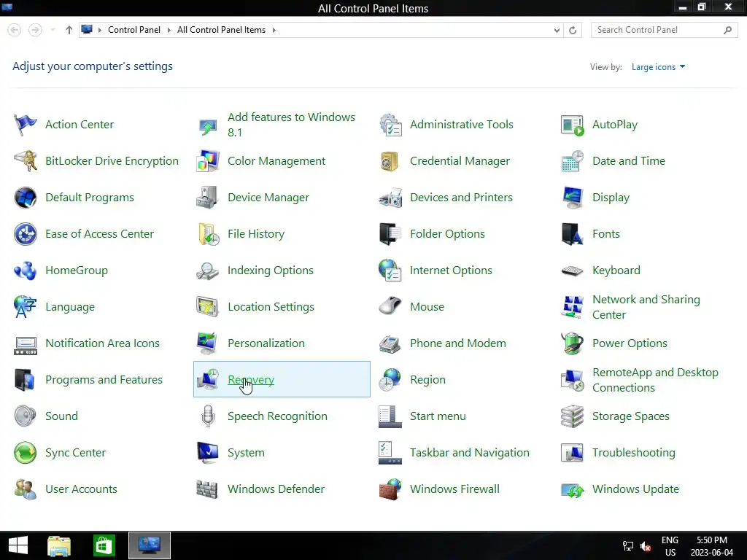Open the Windows Start button
This screenshot has width=747, height=560.
18,545
